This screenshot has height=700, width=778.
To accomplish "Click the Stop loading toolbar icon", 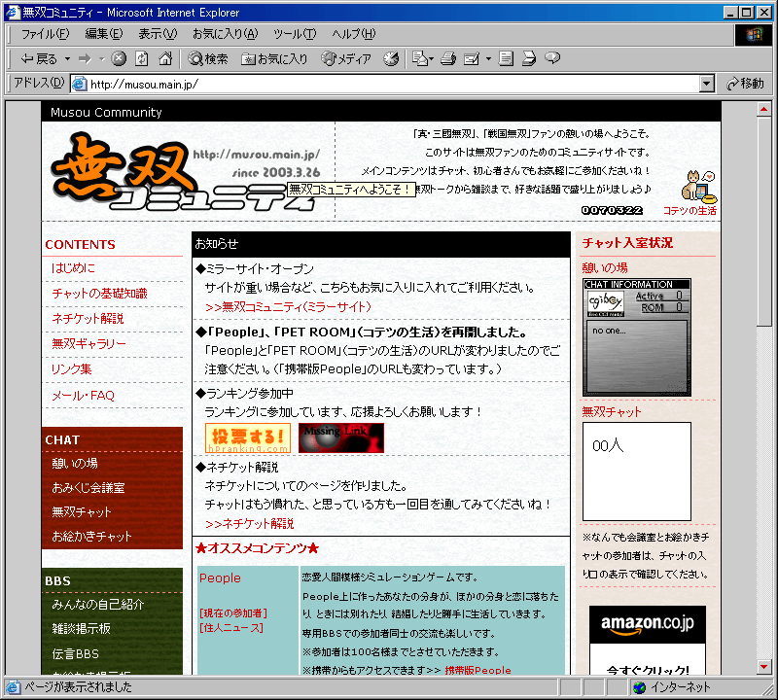I will pyautogui.click(x=118, y=58).
